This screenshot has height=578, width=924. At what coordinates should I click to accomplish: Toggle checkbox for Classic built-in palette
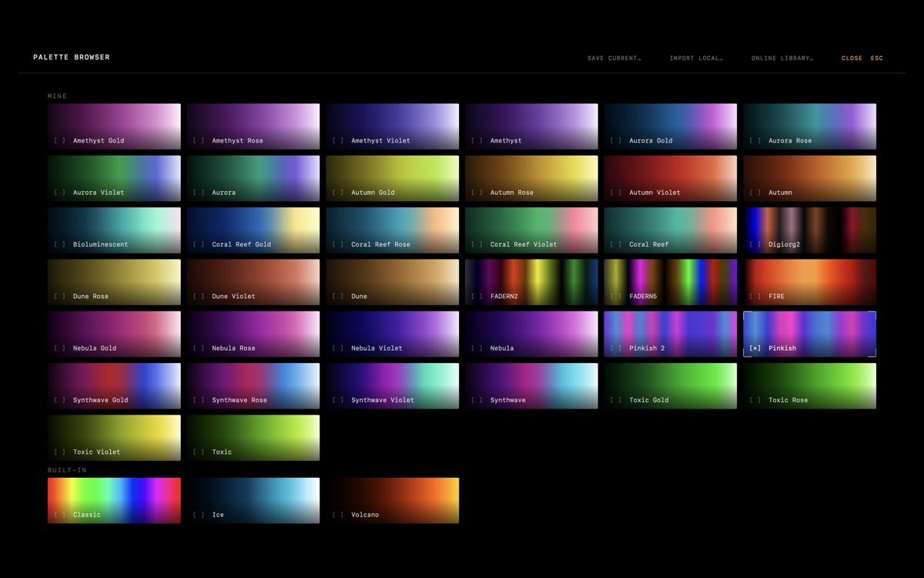[x=59, y=515]
